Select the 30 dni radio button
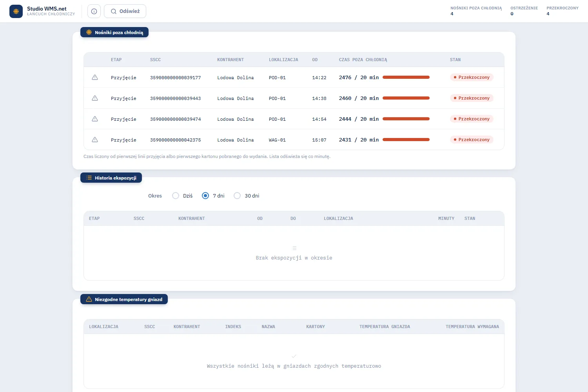The height and width of the screenshot is (392, 588). point(237,196)
